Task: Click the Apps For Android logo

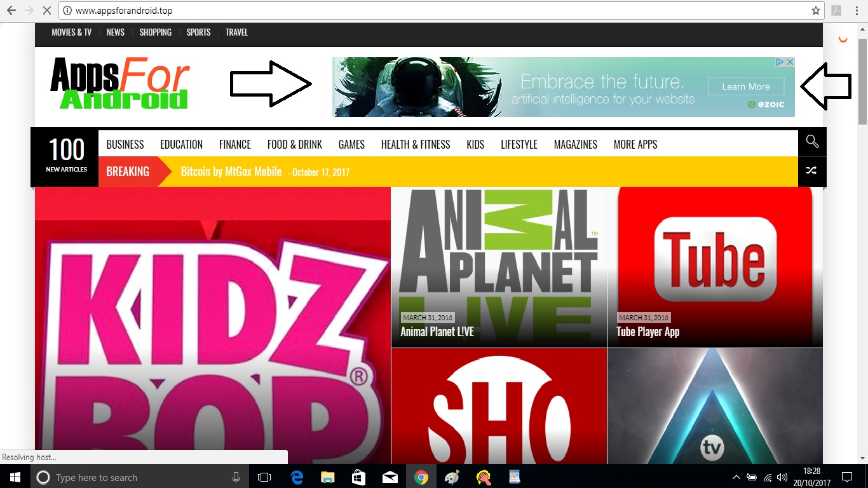Action: [120, 83]
